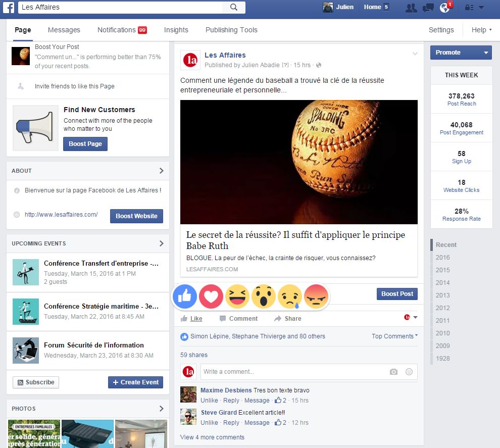Click Comment under the post
Image resolution: width=500 pixels, height=448 pixels.
point(239,319)
